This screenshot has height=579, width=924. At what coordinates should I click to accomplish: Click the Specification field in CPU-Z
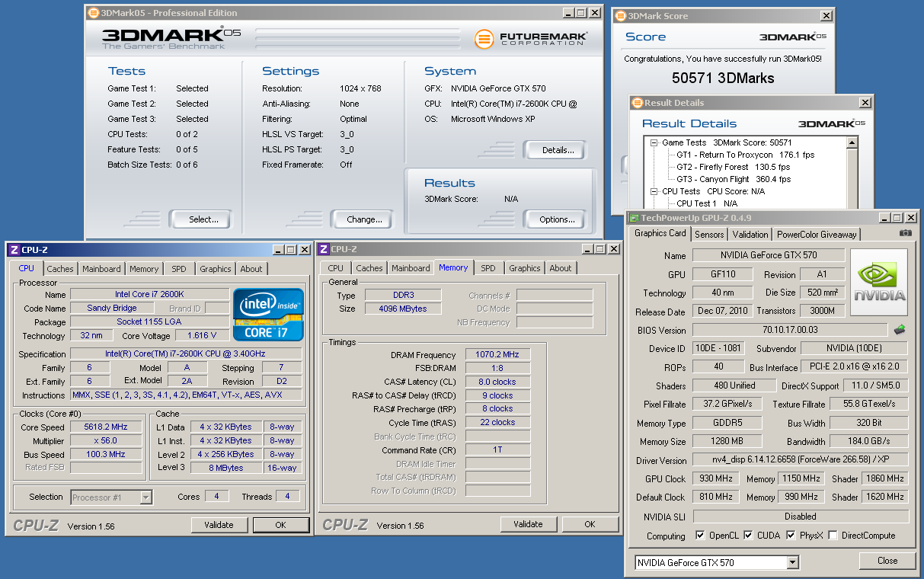(186, 353)
